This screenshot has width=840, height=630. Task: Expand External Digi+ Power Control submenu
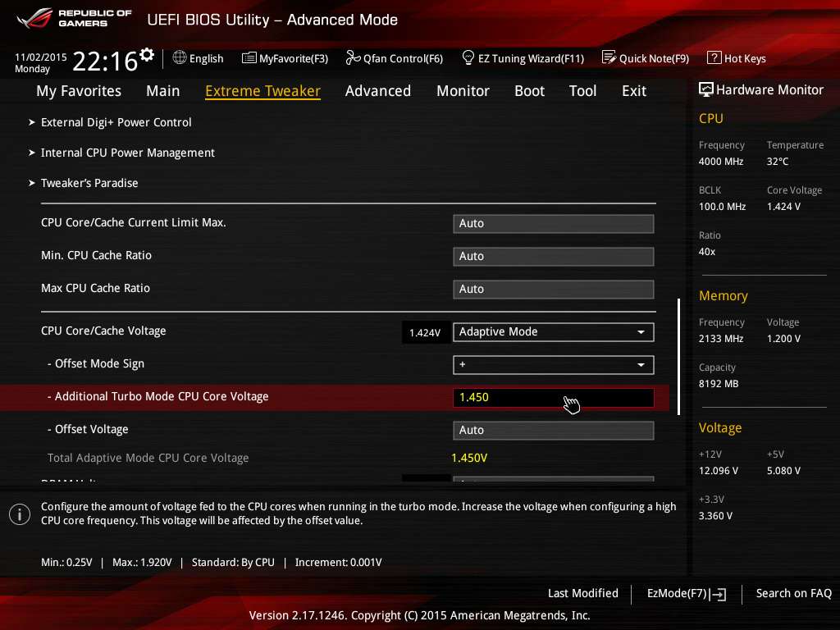click(116, 122)
